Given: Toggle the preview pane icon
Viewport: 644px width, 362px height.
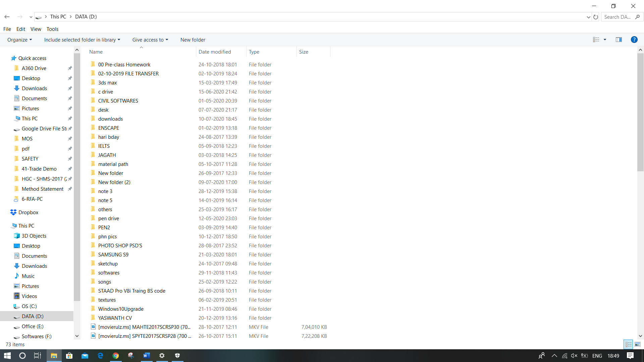Looking at the screenshot, I should pos(619,40).
